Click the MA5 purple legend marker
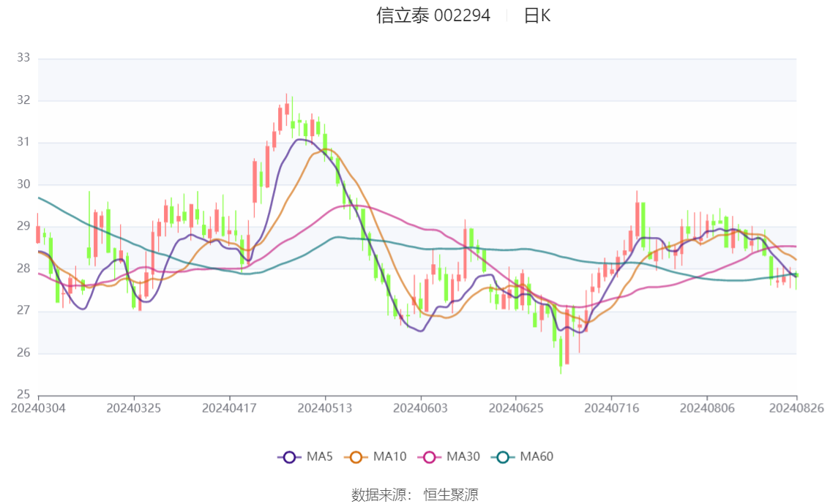The image size is (830, 504). (x=289, y=457)
